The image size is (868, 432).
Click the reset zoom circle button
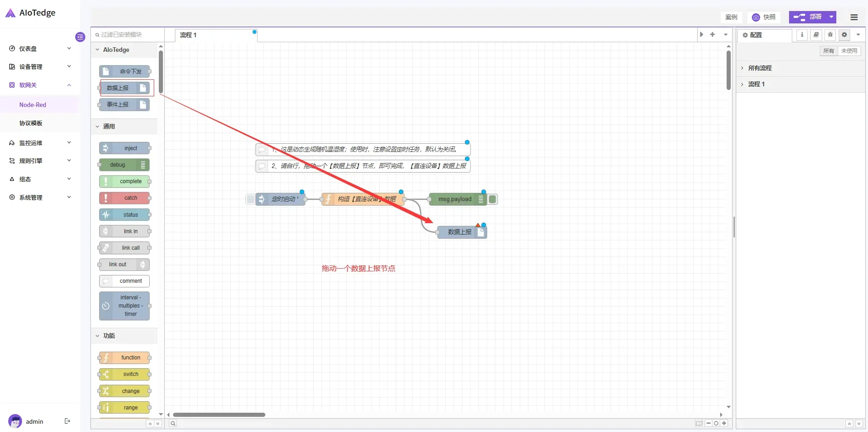(716, 423)
